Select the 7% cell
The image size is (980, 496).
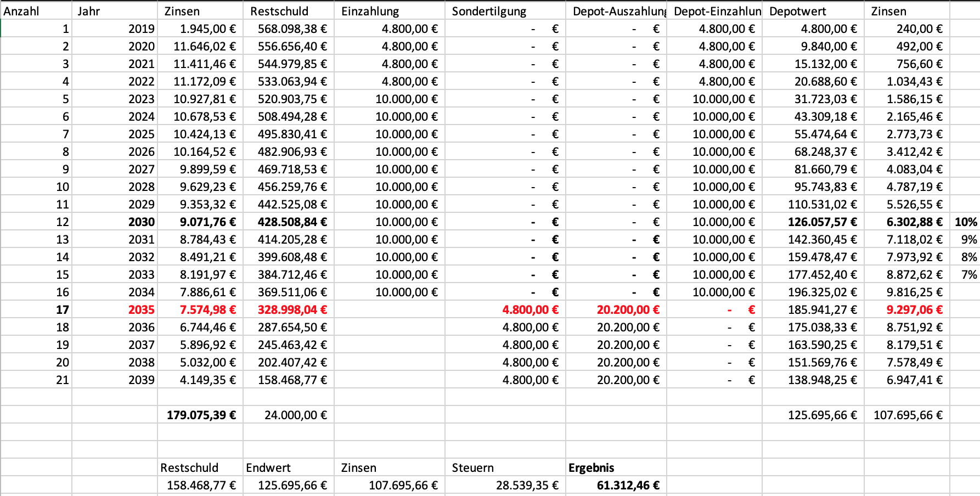[965, 274]
